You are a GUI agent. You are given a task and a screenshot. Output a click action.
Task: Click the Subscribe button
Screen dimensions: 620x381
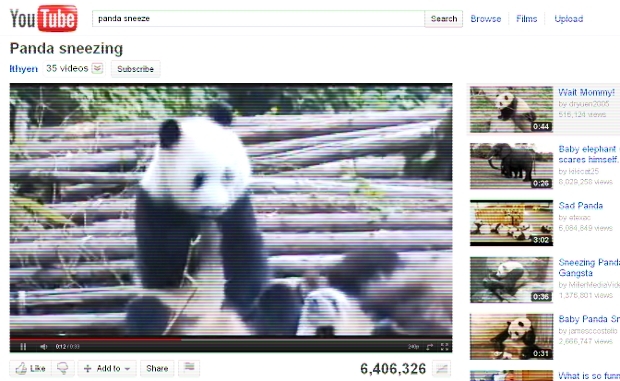(135, 69)
